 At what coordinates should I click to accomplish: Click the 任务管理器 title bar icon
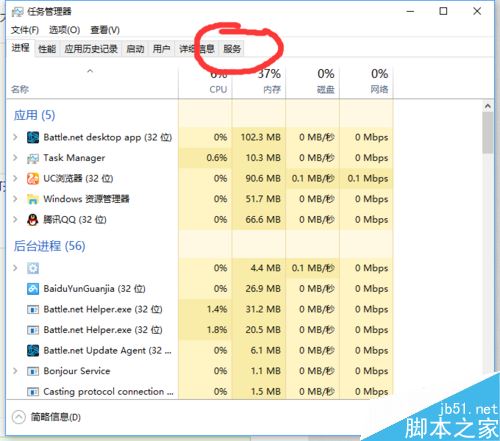(x=17, y=12)
